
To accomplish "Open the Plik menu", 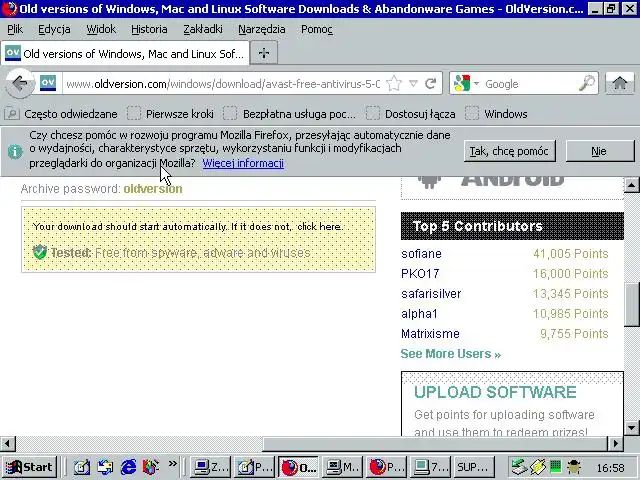I will pos(15,29).
